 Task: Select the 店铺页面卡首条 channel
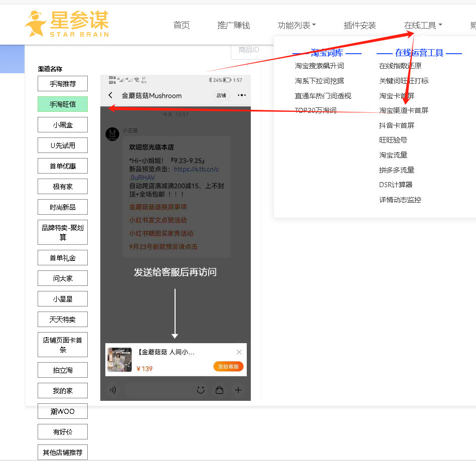tap(63, 345)
